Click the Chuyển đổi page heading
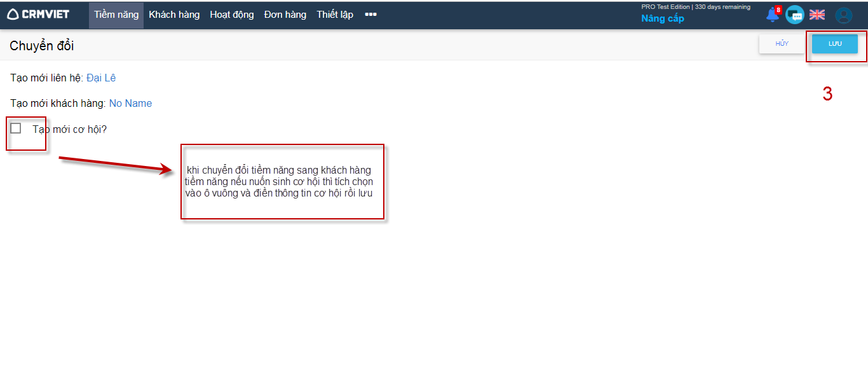 click(x=42, y=46)
